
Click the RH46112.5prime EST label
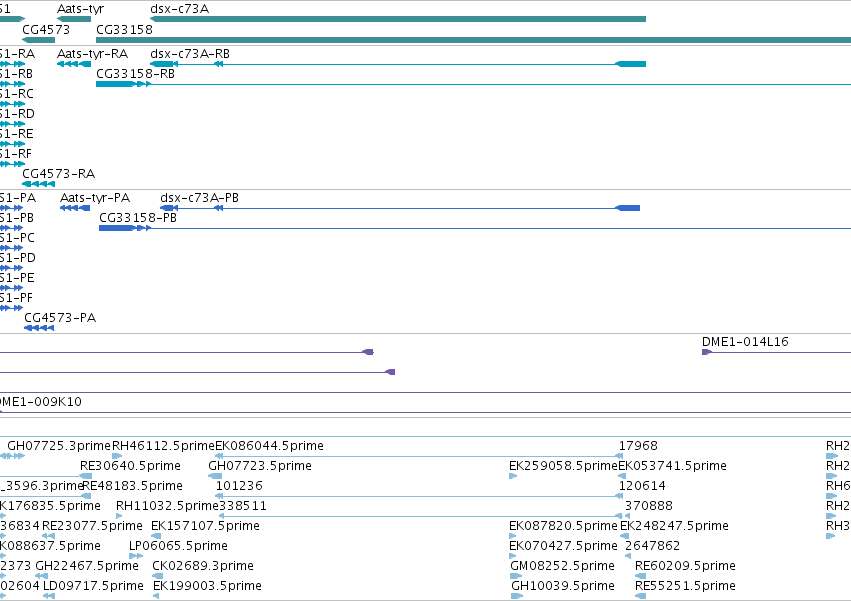tap(163, 446)
